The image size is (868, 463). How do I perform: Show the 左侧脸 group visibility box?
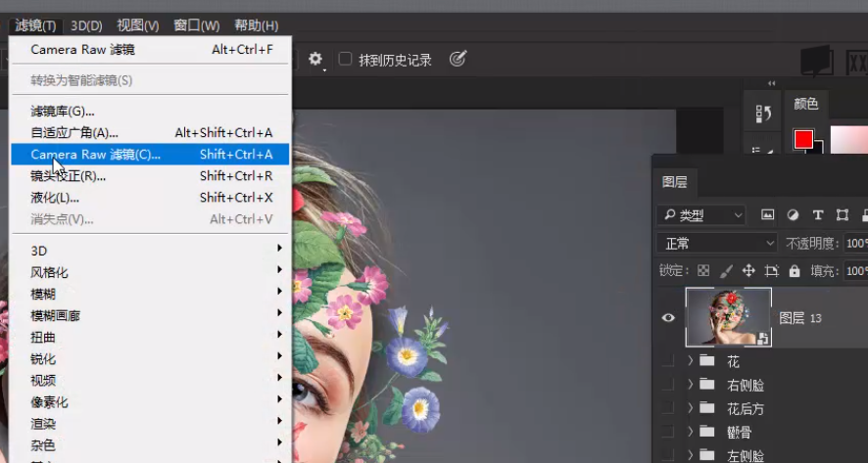(x=668, y=455)
